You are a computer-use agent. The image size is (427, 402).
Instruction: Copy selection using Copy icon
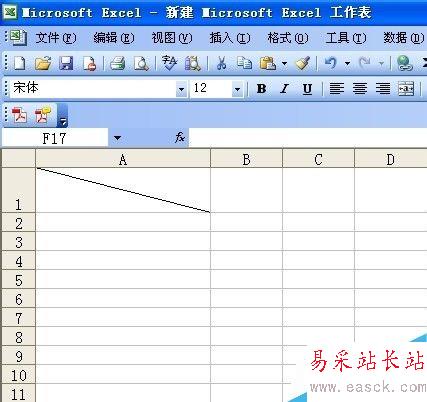click(x=244, y=63)
